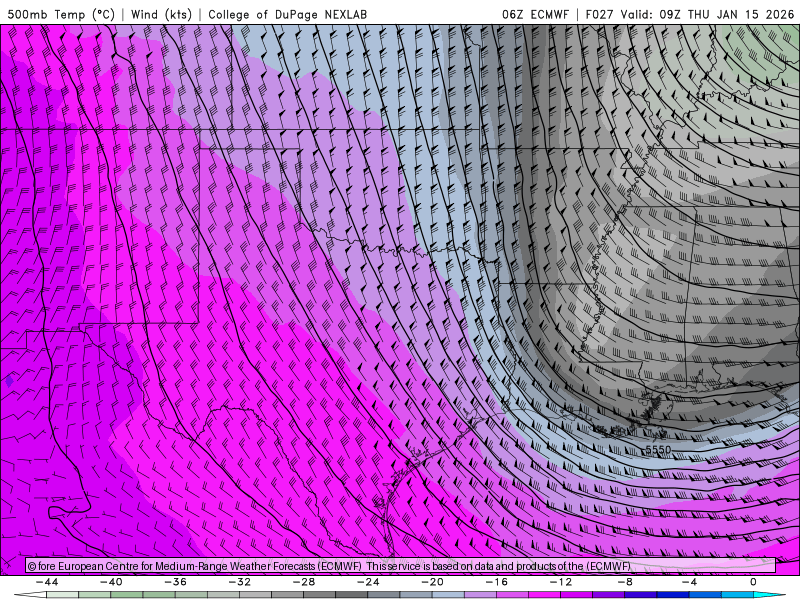Click the -12 label on the color scale
Viewport: 800px width, 600px height.
coord(560,581)
